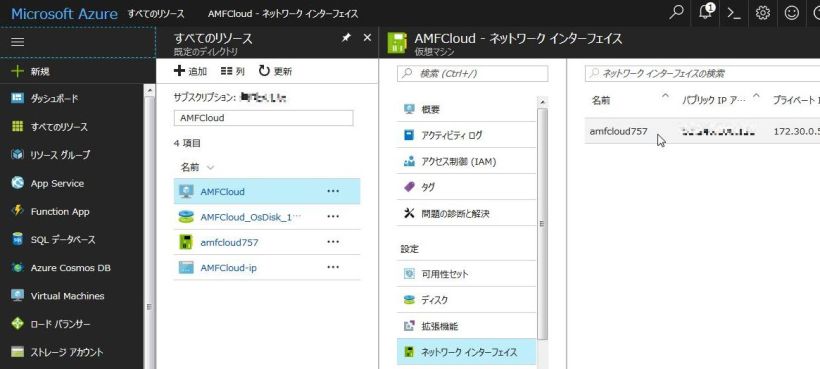Click the top bar search magnifier
Image resolution: width=820 pixels, height=369 pixels.
[x=676, y=13]
